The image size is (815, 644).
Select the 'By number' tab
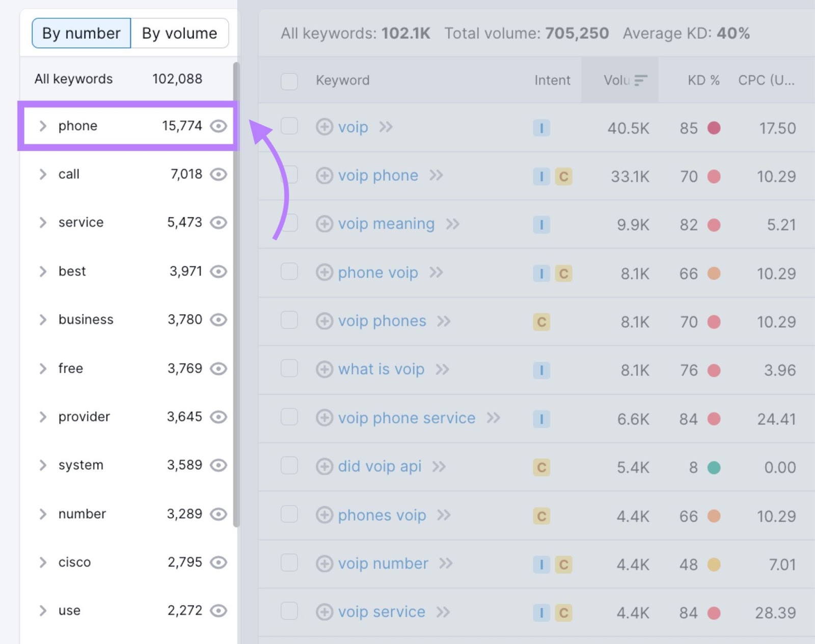[x=81, y=33]
